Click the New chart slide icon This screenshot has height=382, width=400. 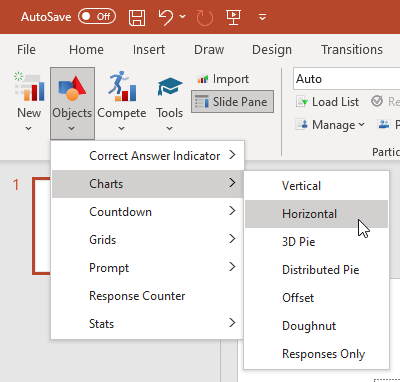[29, 87]
